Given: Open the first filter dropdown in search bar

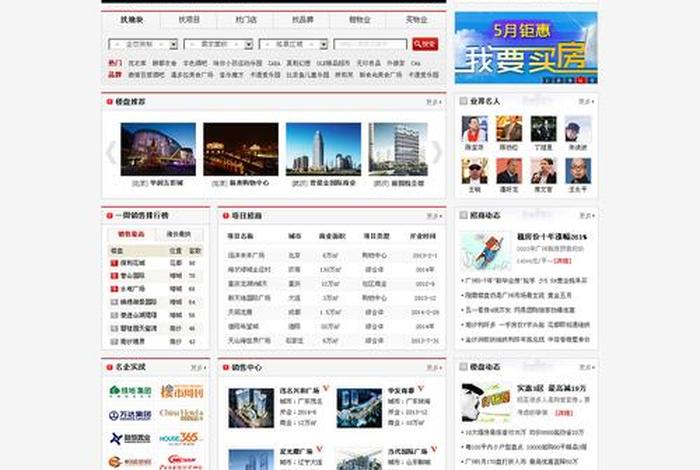Looking at the screenshot, I should point(143,44).
